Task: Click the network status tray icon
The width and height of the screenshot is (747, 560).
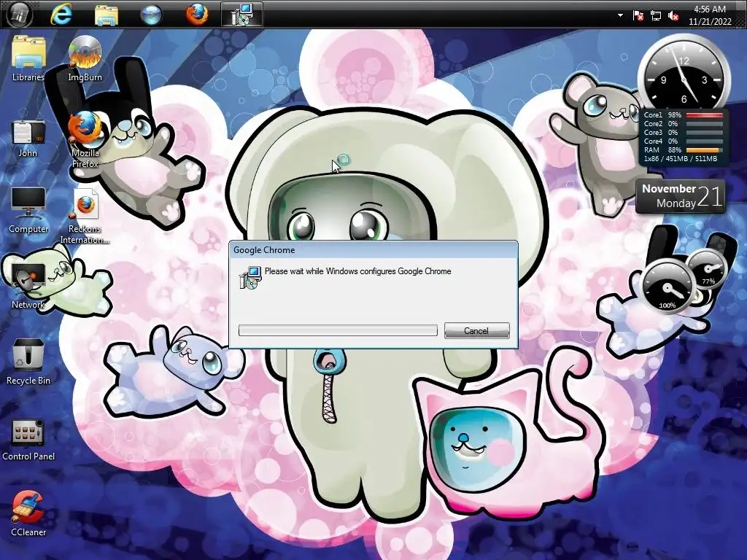Action: 656,16
